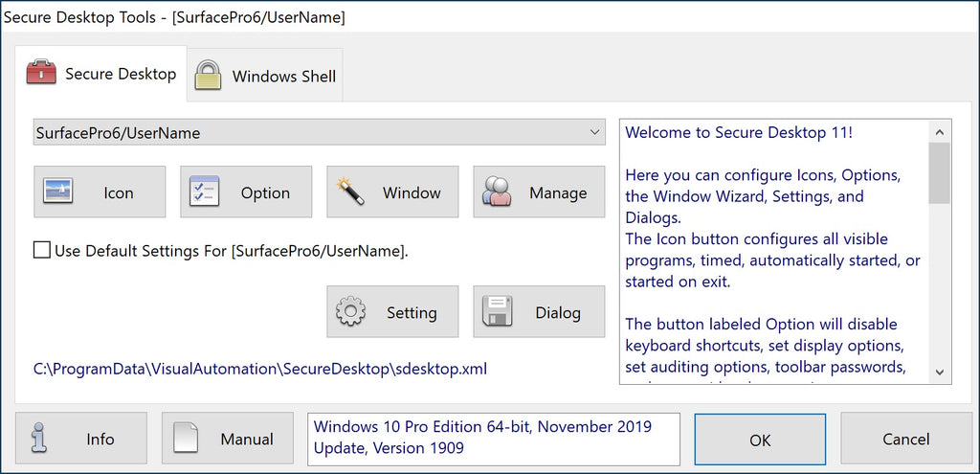Click the checklist icon on Option button
The image size is (980, 474).
pos(205,192)
